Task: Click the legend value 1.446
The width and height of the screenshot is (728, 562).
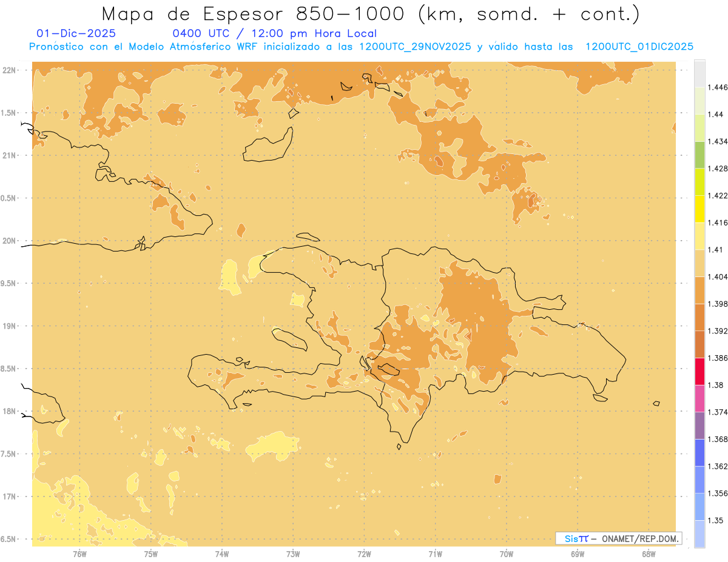Action: (x=718, y=87)
